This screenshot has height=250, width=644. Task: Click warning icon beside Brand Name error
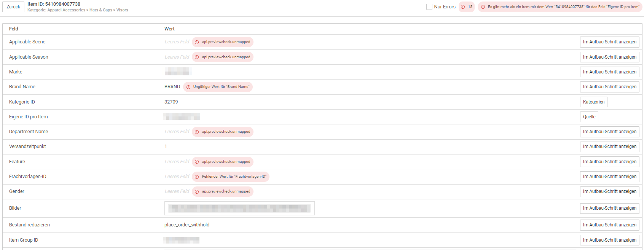point(188,87)
